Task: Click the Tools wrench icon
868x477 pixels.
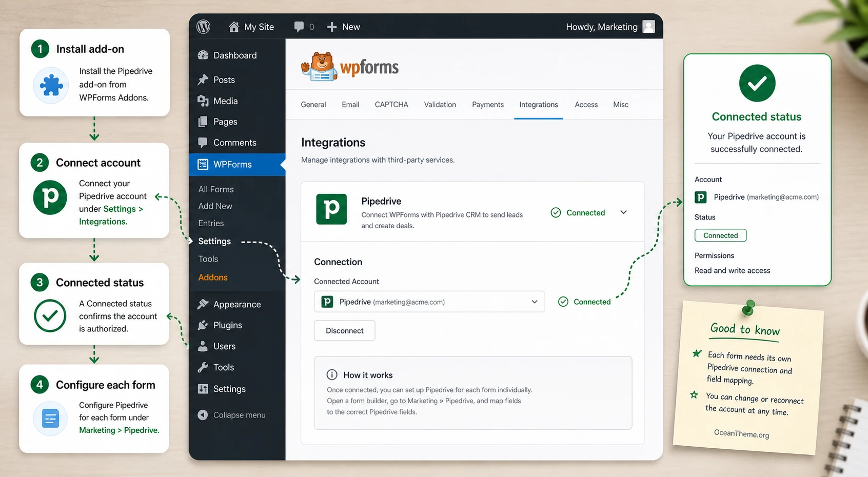Action: (203, 367)
